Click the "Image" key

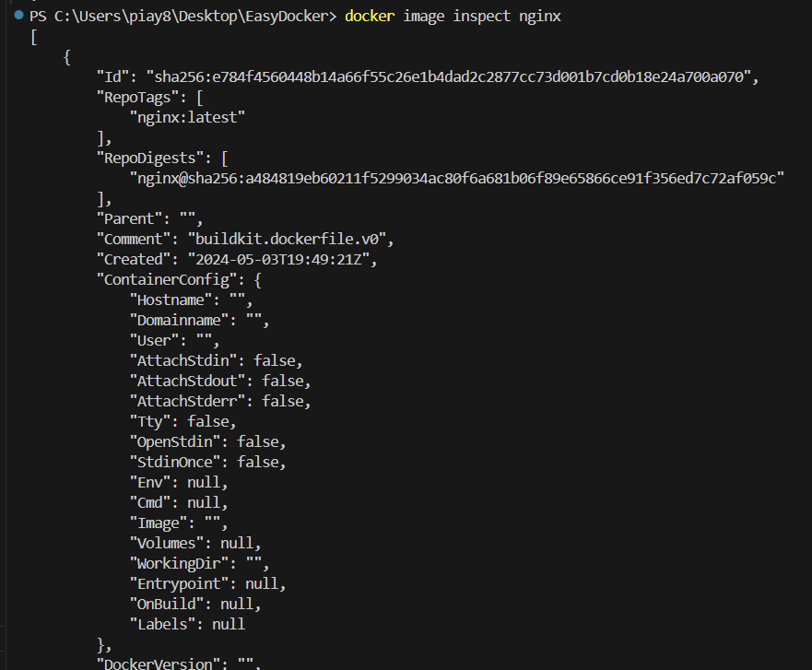pyautogui.click(x=159, y=523)
